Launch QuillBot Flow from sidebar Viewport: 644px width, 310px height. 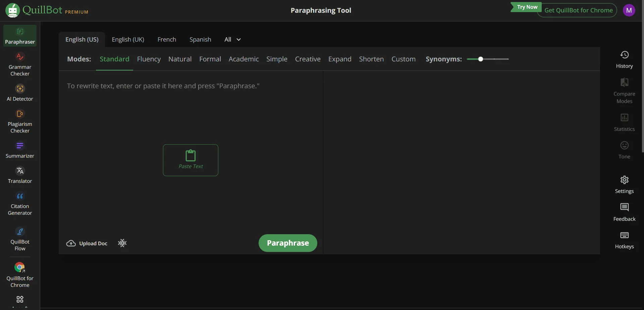pyautogui.click(x=20, y=239)
